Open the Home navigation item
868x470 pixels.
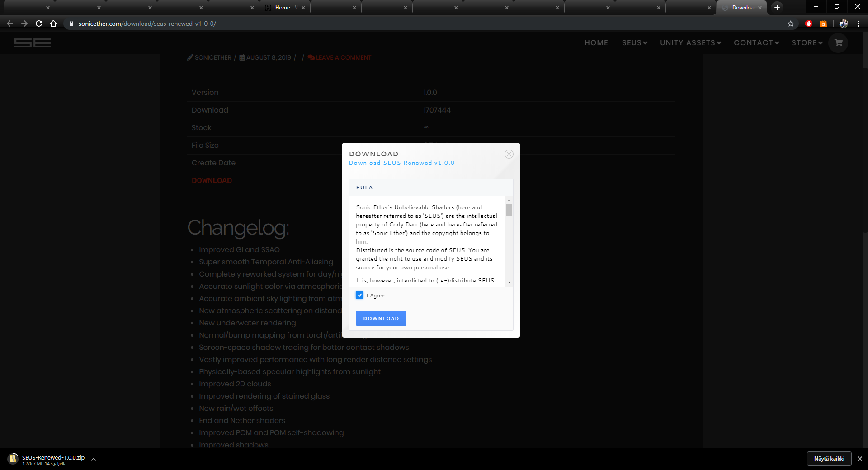(596, 43)
